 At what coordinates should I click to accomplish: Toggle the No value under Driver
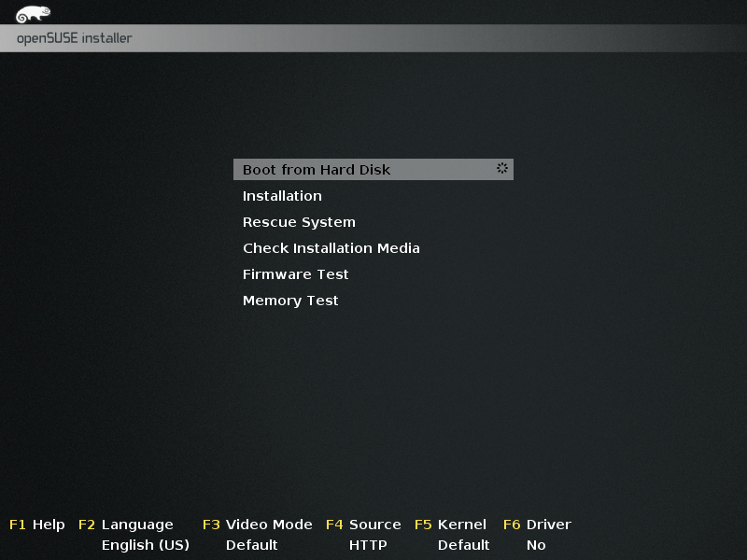536,545
